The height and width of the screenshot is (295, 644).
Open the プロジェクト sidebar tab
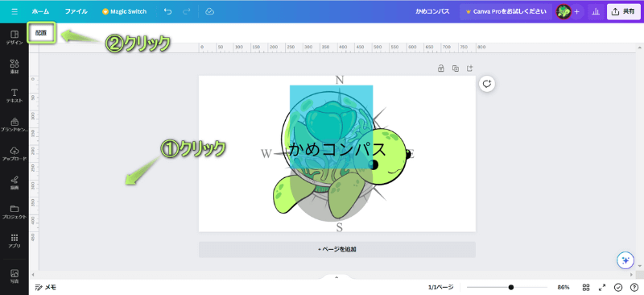pyautogui.click(x=14, y=212)
